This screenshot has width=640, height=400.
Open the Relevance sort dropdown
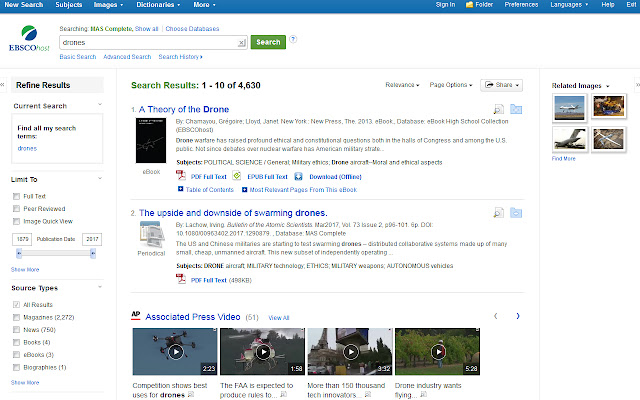tap(402, 85)
